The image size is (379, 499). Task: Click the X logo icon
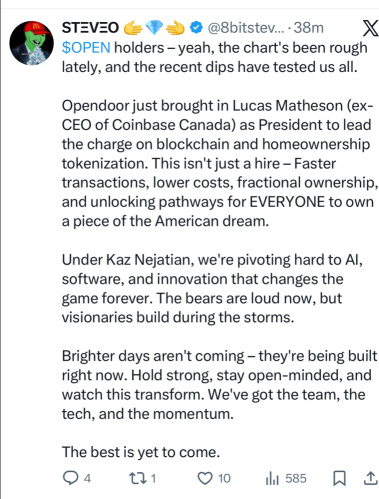pyautogui.click(x=370, y=28)
